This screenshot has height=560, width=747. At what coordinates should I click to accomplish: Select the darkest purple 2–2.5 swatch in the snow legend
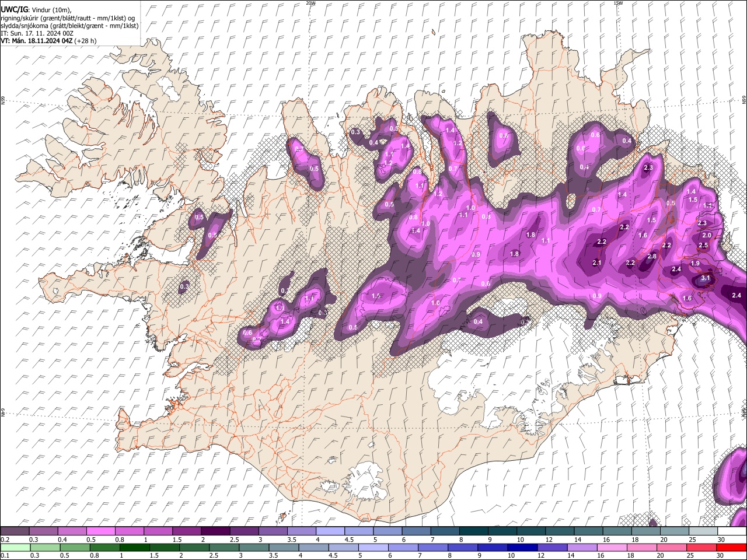[215, 531]
